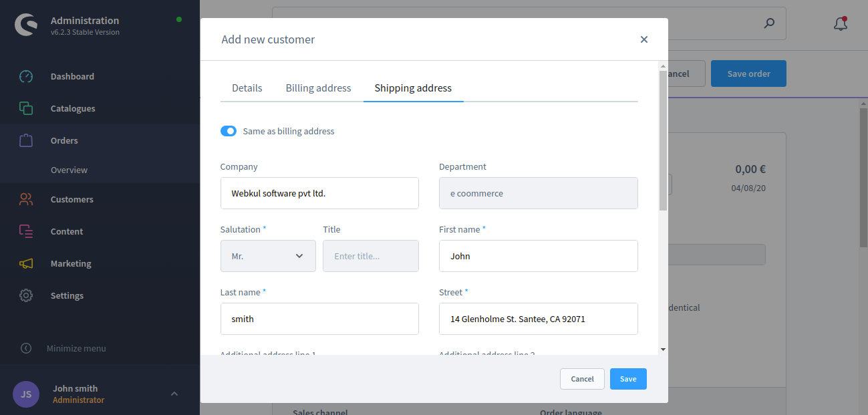The image size is (868, 415).
Task: Click the dialog scrollbar down arrow
Action: (x=663, y=349)
